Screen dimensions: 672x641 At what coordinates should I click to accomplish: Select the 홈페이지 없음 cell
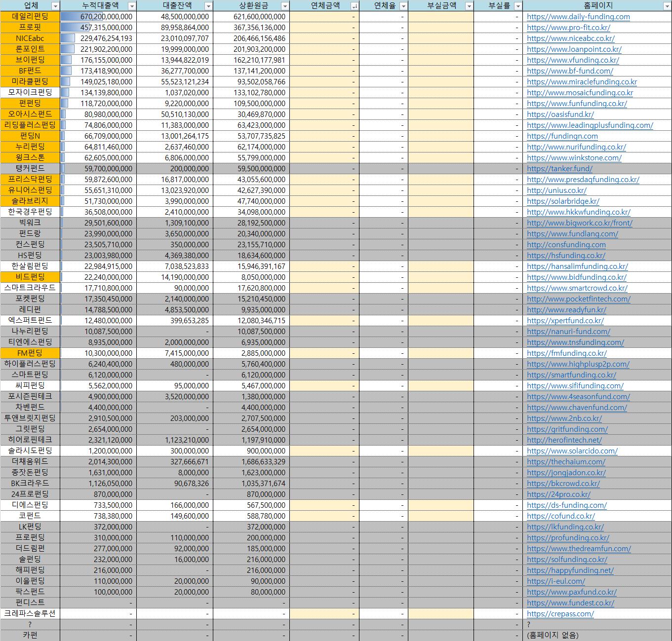[x=597, y=636]
